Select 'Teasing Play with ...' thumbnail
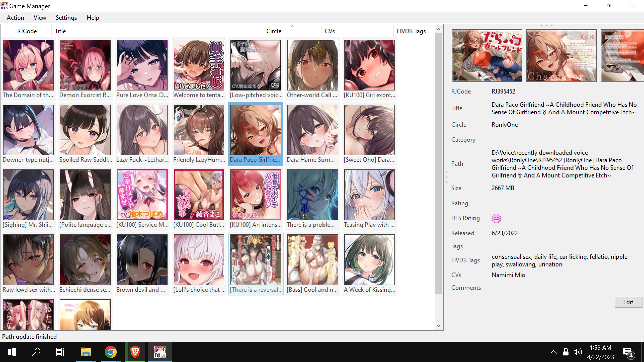The height and width of the screenshot is (362, 644). 369,195
